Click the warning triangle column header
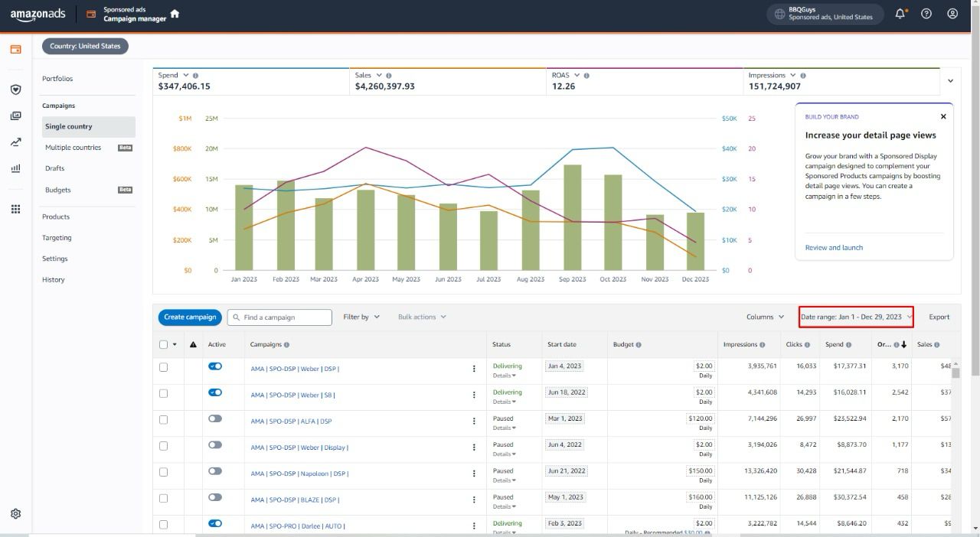The height and width of the screenshot is (537, 980). tap(193, 345)
